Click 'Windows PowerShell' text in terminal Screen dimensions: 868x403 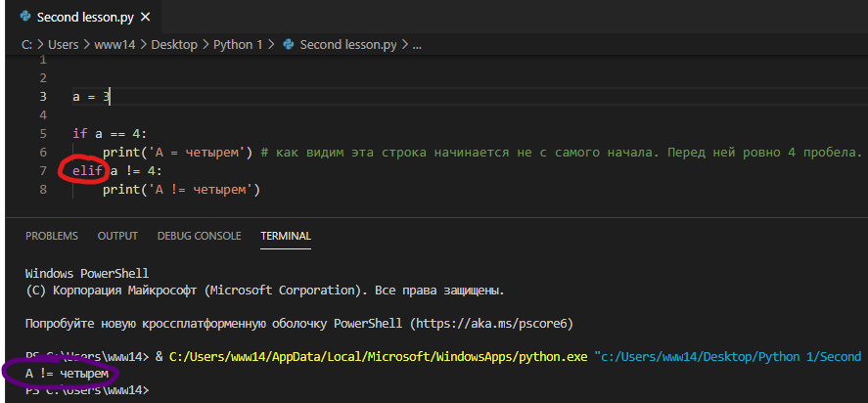pyautogui.click(x=87, y=274)
